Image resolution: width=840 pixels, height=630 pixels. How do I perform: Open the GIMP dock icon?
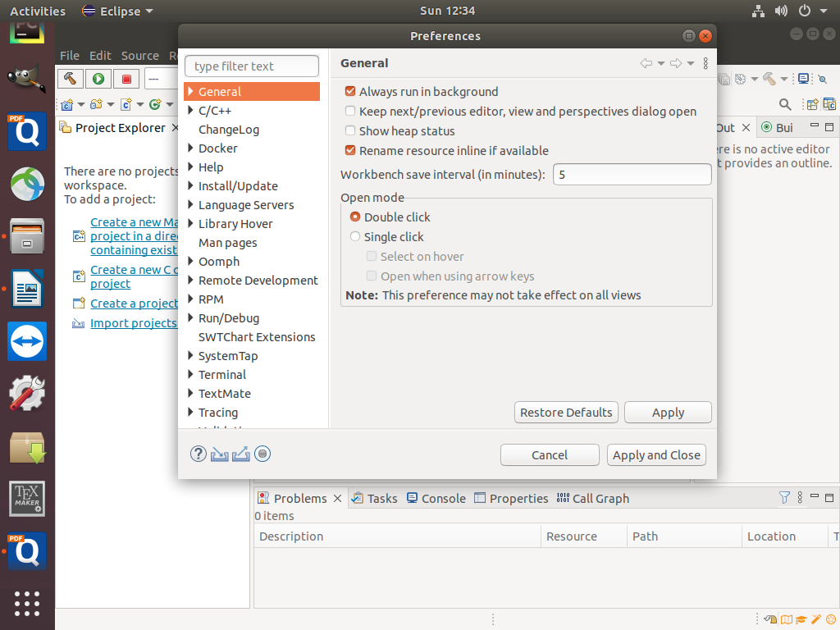tap(25, 79)
